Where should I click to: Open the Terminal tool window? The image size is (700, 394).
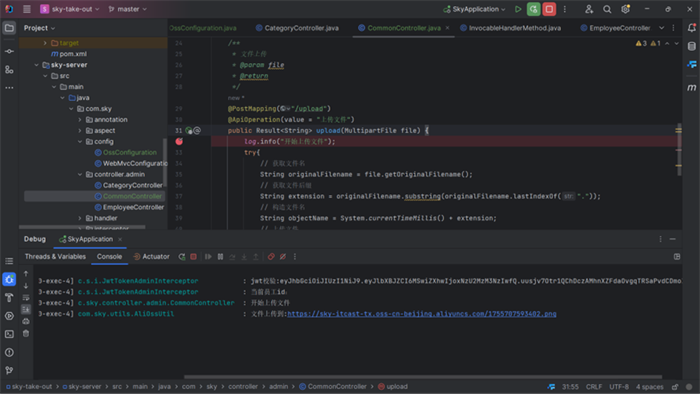pos(9,334)
